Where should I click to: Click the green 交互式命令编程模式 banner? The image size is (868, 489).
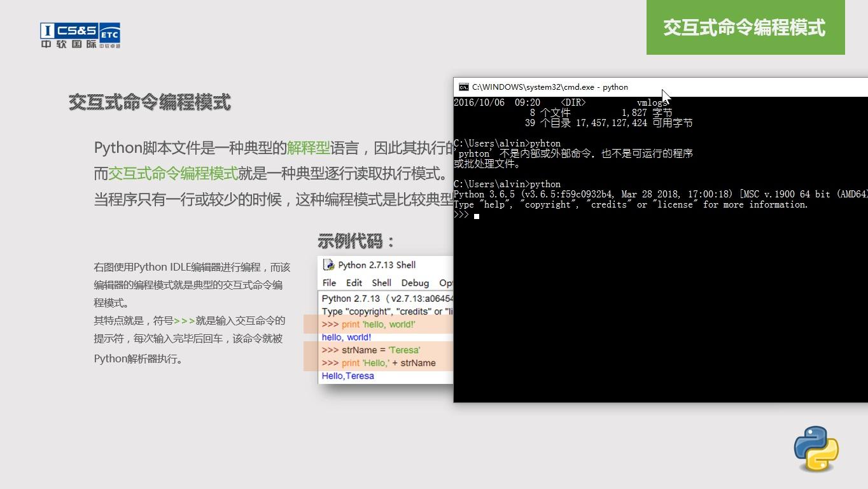tap(745, 27)
